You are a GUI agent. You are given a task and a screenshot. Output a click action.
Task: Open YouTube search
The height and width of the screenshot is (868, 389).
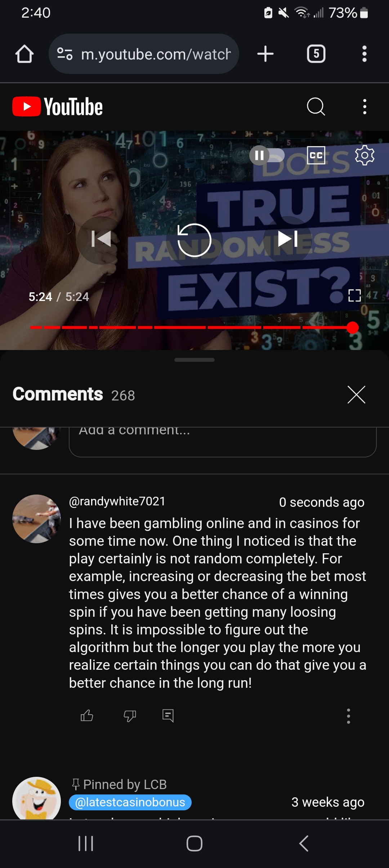[x=316, y=107]
